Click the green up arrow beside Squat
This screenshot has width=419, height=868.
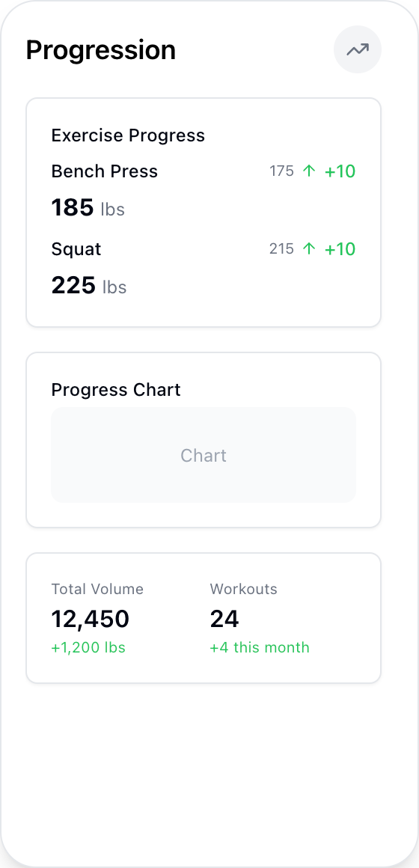(x=309, y=249)
